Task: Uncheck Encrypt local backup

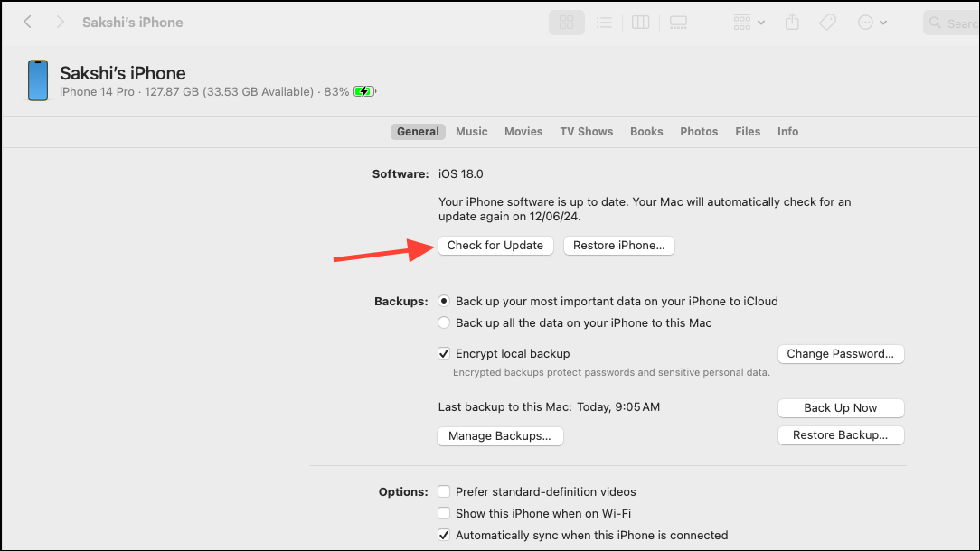Action: pos(444,353)
